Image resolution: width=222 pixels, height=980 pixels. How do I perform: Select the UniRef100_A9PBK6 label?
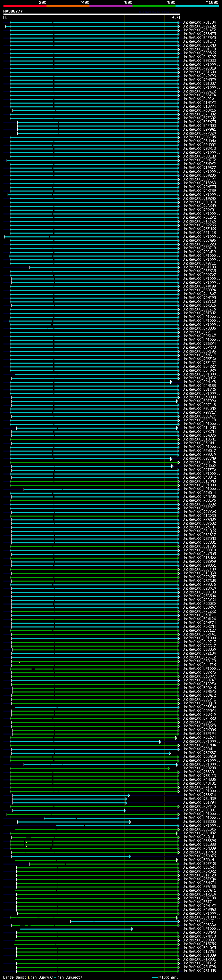[199, 53]
